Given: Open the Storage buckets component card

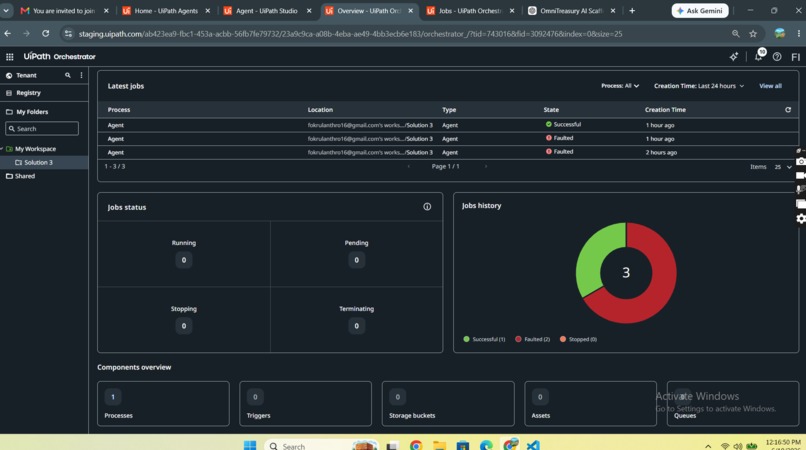Looking at the screenshot, I should (448, 404).
